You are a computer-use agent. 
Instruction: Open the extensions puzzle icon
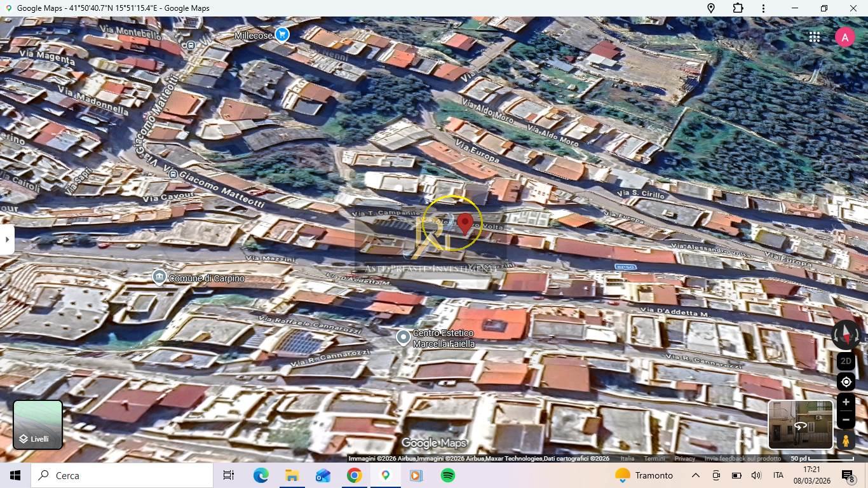[x=738, y=8]
